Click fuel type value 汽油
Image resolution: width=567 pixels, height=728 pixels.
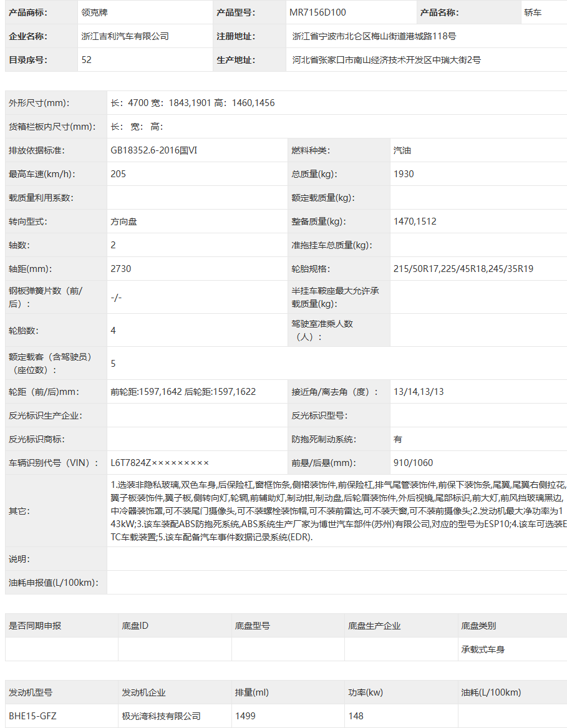pyautogui.click(x=402, y=150)
